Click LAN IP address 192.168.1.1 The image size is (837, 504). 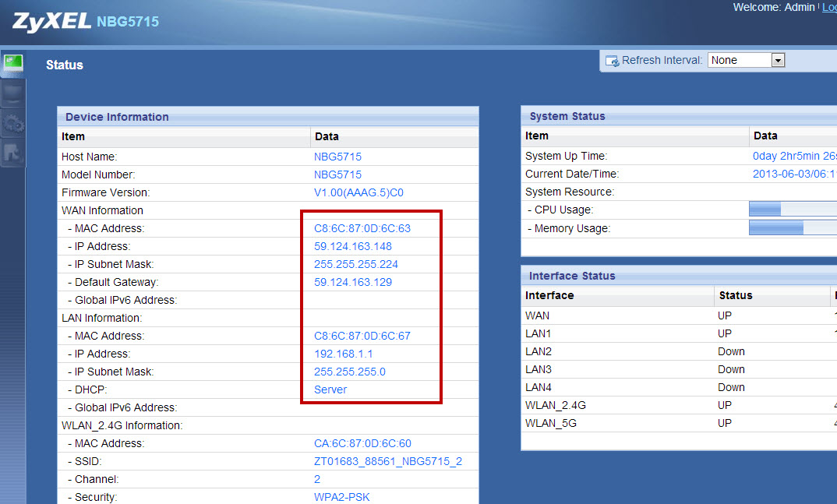[343, 354]
